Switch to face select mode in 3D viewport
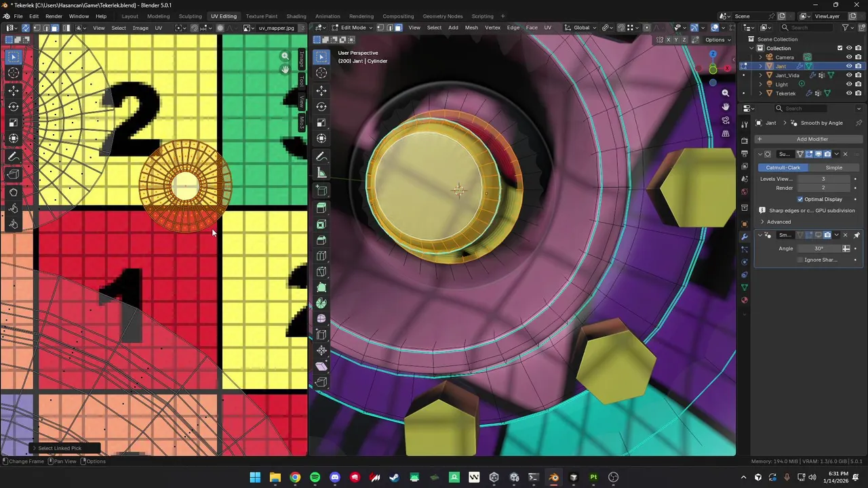Screen dimensions: 868x488 tap(398, 28)
